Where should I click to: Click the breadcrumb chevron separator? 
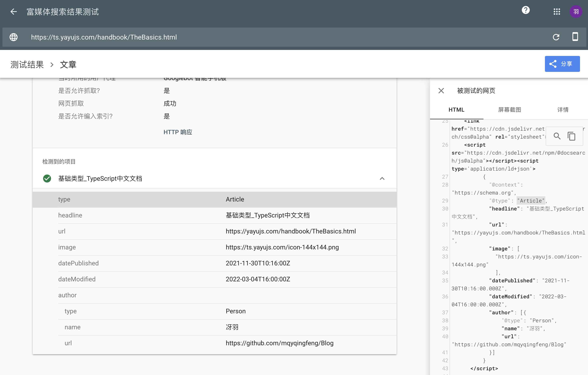click(52, 65)
